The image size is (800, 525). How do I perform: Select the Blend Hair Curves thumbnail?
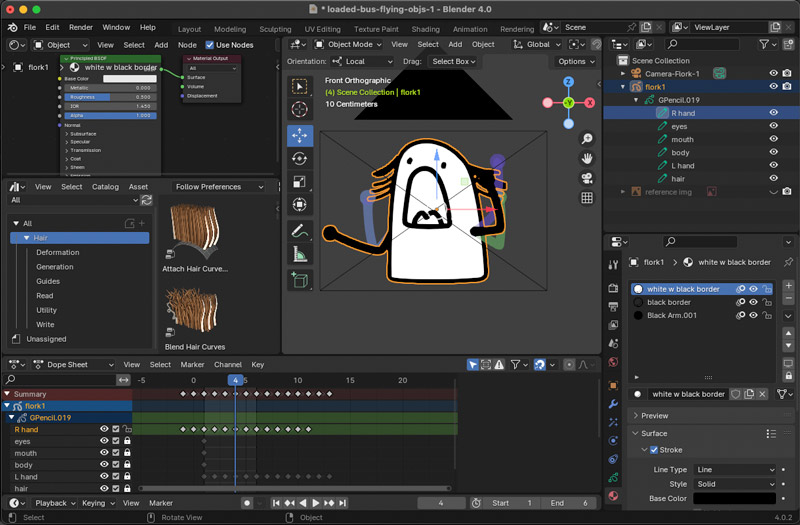[193, 312]
